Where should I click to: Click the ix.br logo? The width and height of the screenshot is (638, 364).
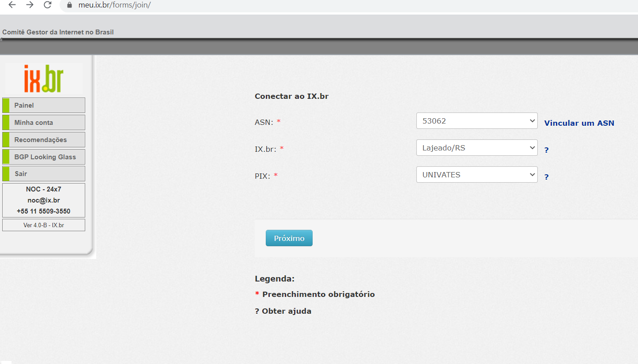(x=44, y=79)
